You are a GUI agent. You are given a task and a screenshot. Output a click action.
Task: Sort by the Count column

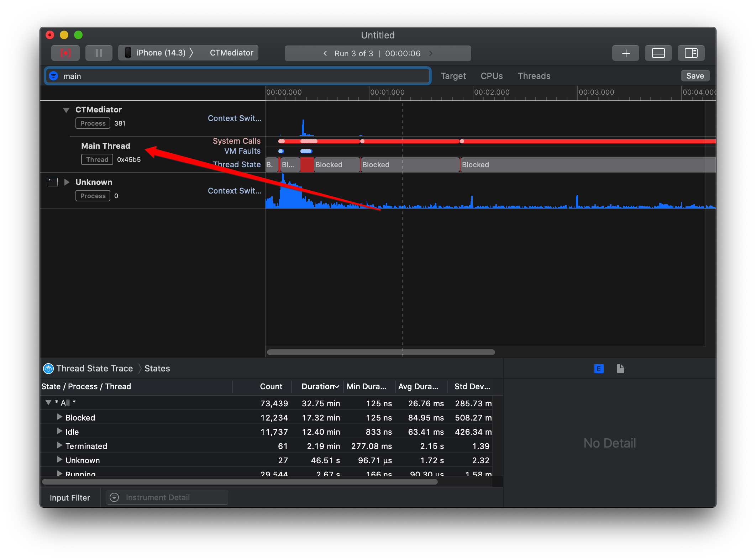[x=271, y=387]
